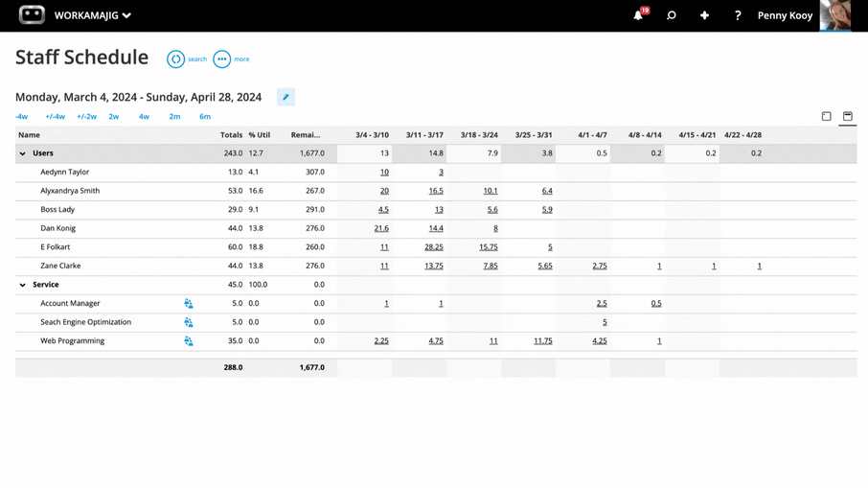This screenshot has width=868, height=488.
Task: Open notifications bell with 19 badge
Action: (639, 15)
